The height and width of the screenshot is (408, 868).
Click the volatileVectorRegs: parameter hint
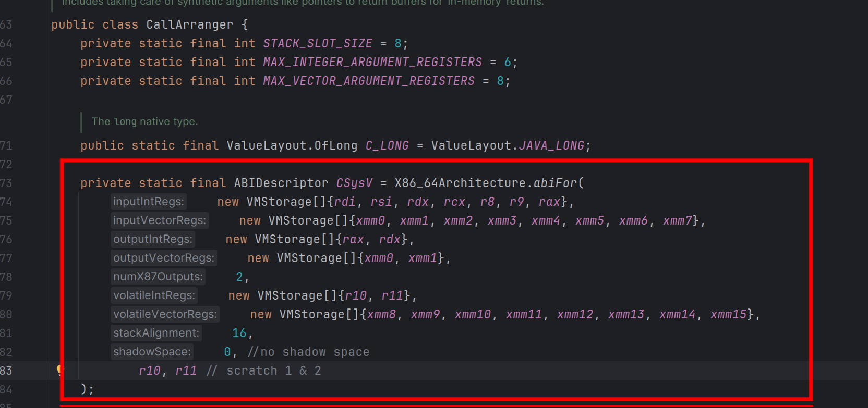click(x=165, y=314)
